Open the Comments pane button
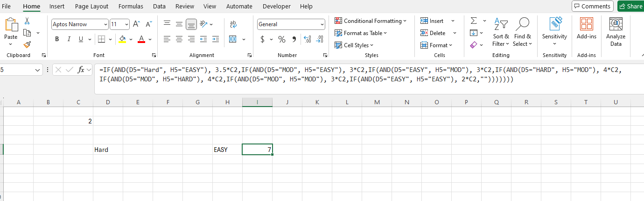The image size is (644, 201). [593, 6]
